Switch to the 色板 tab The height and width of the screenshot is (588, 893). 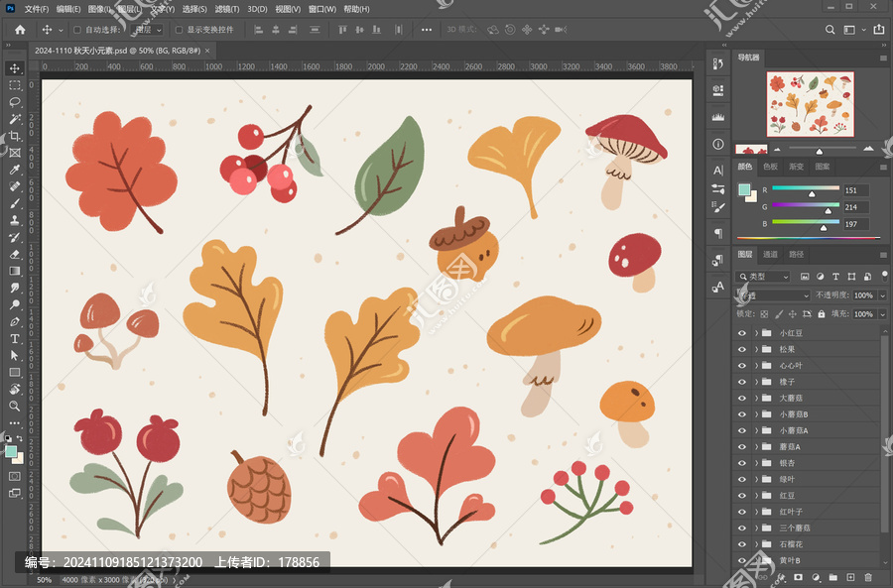(x=771, y=167)
